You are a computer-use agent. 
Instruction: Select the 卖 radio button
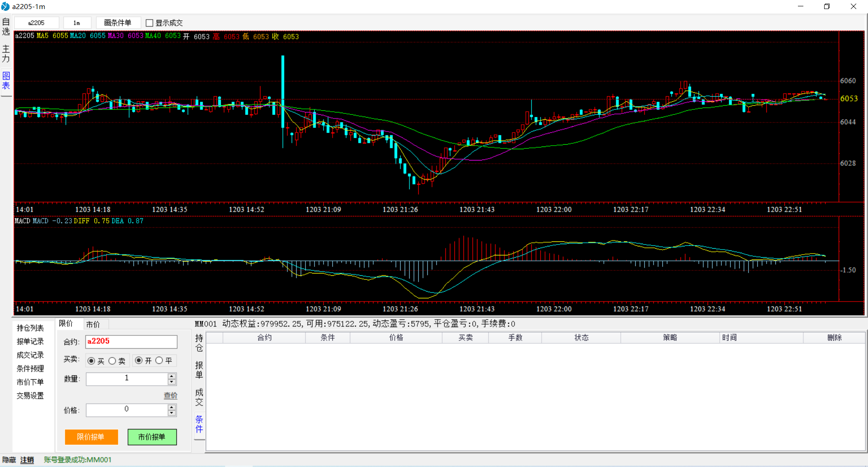pyautogui.click(x=113, y=361)
